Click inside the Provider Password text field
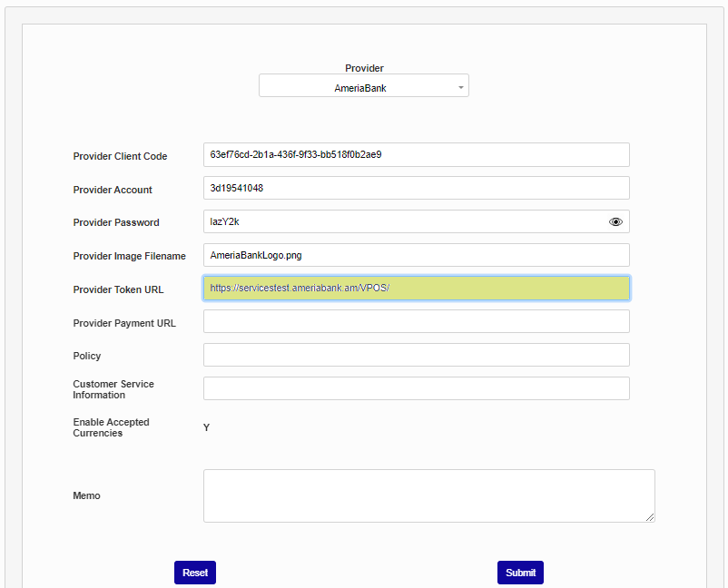This screenshot has height=588, width=728. click(x=404, y=222)
